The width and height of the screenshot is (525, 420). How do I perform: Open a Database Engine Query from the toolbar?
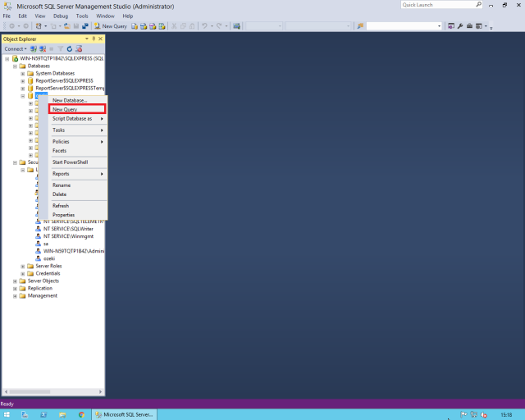click(135, 25)
